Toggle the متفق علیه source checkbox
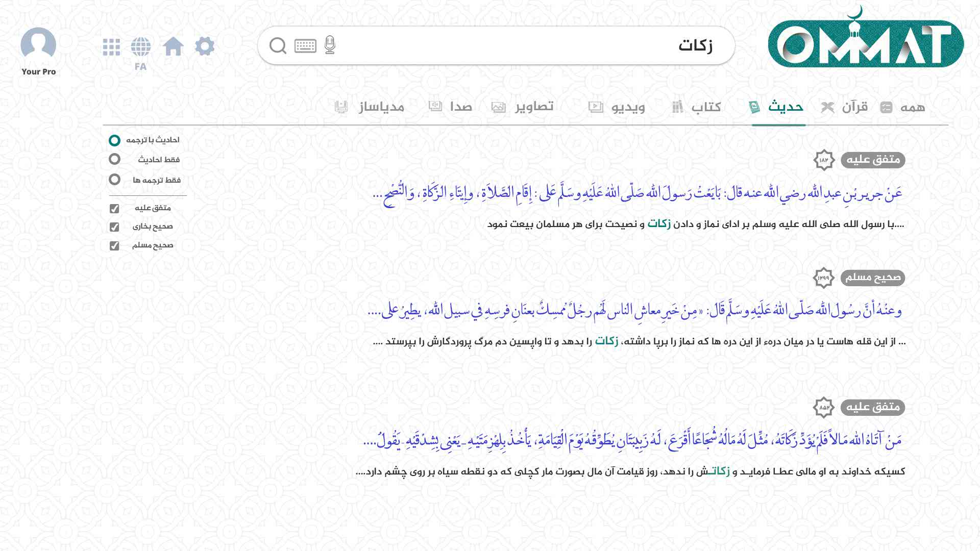The height and width of the screenshot is (551, 980). 113,207
